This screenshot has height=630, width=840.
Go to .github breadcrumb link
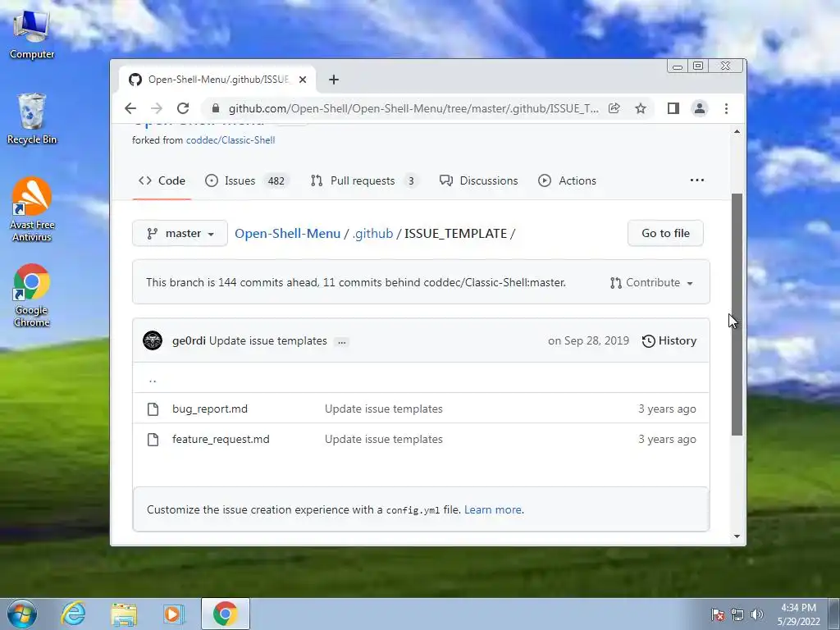tap(373, 234)
